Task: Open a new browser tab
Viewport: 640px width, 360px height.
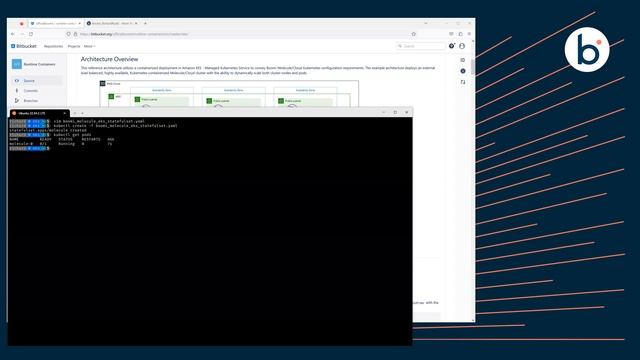Action: click(x=145, y=23)
